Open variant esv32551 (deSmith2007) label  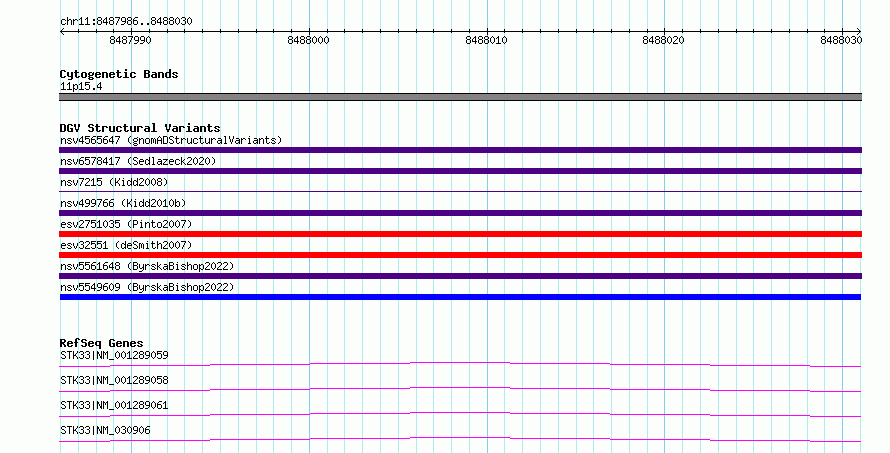click(126, 245)
